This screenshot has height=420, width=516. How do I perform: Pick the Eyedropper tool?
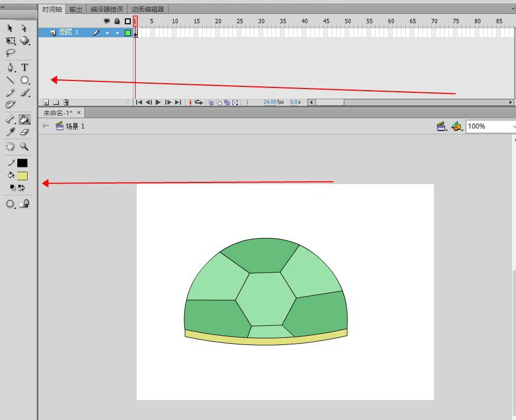click(x=10, y=132)
